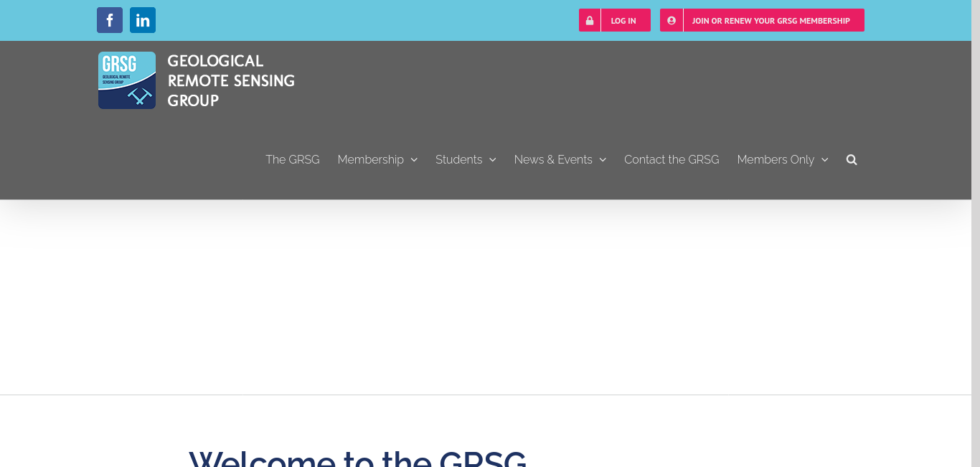Click the user icon beside Join or Renew
The image size is (980, 467).
(x=672, y=20)
